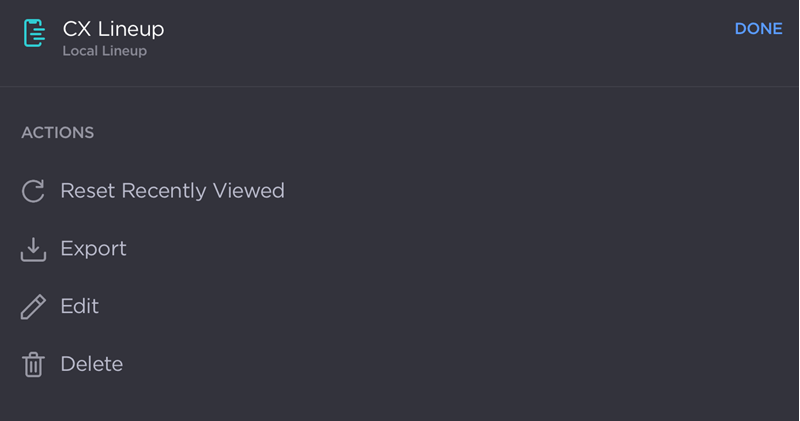Click the Local Lineup subtitle

(104, 51)
